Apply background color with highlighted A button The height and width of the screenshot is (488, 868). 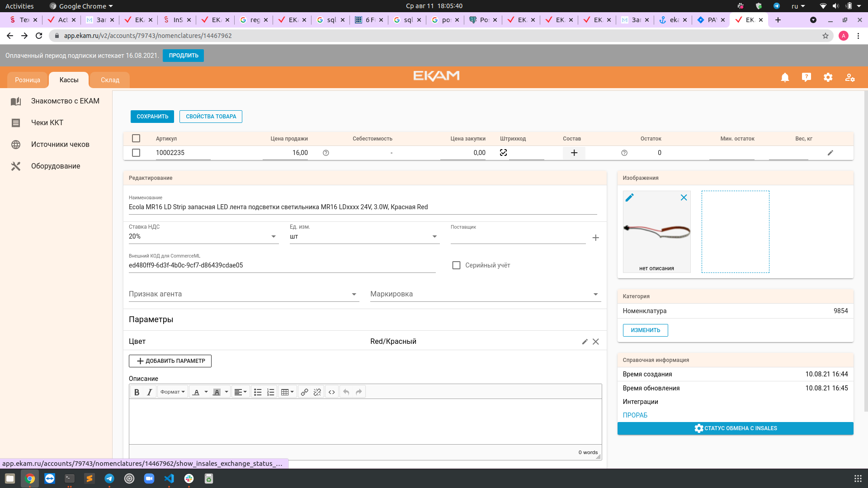[217, 392]
